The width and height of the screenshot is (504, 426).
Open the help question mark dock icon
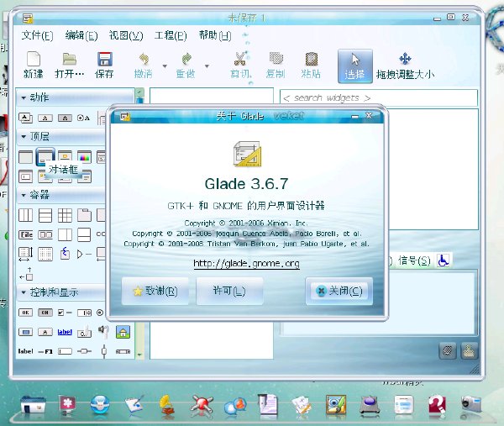438,404
